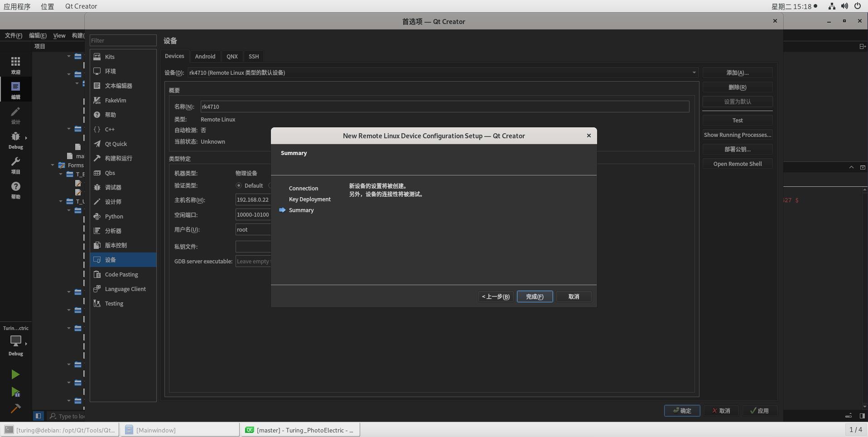Open the 文件(F) menu

[x=14, y=35]
